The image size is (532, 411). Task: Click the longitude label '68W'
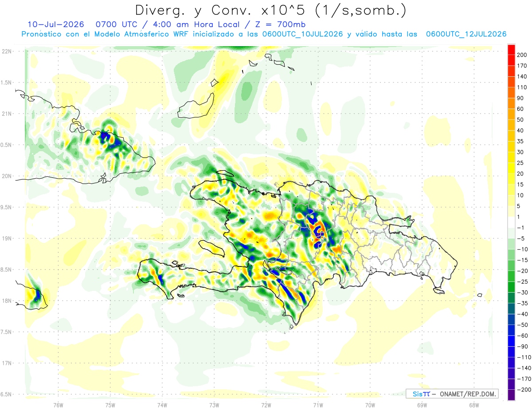point(473,405)
